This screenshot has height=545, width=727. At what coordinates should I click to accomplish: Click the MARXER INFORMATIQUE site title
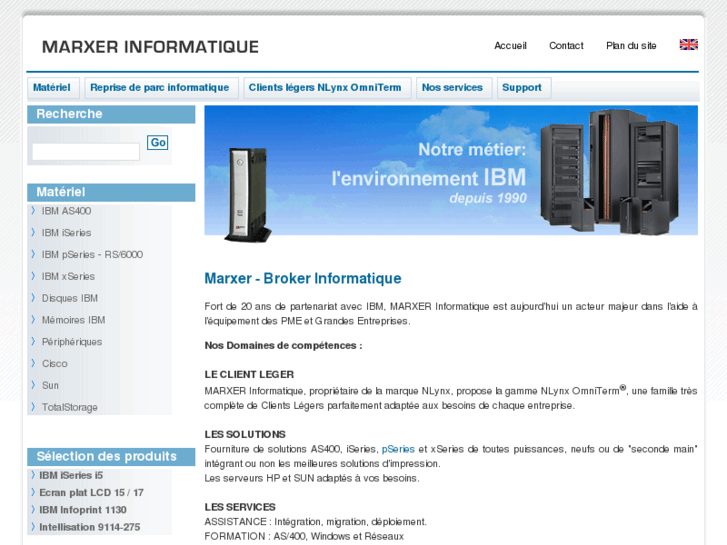pos(150,47)
